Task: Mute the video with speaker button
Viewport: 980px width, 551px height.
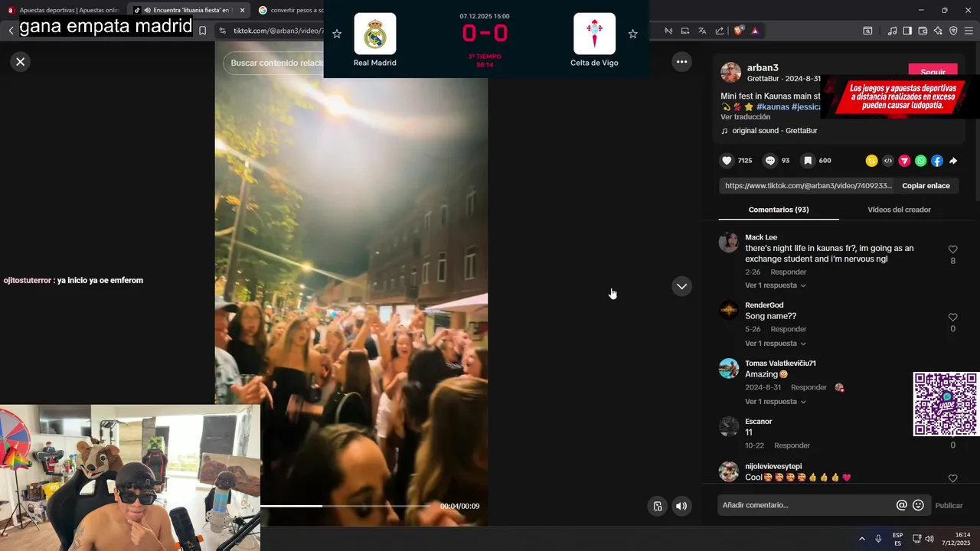Action: click(681, 506)
